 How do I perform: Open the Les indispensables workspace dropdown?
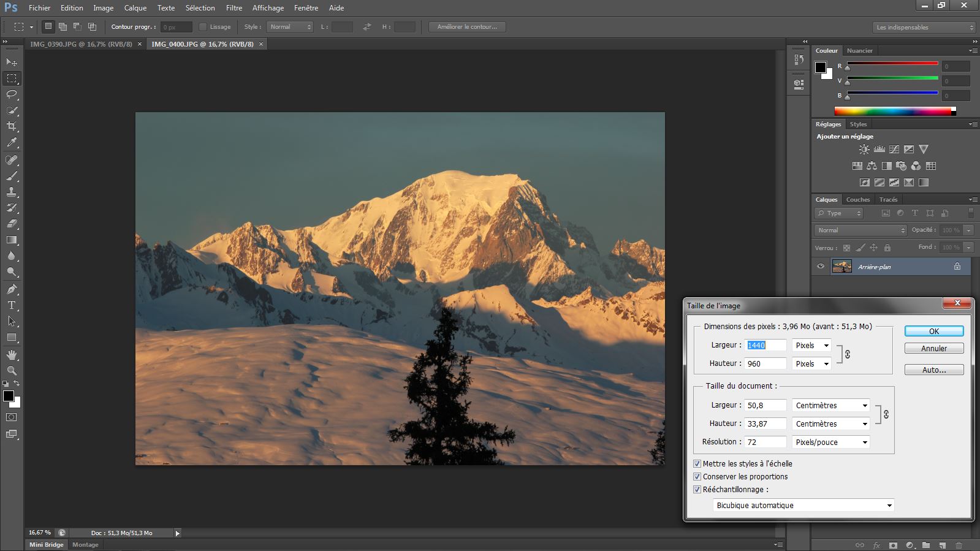coord(923,28)
